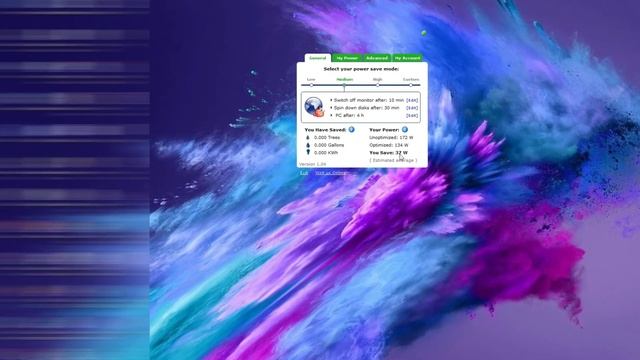Click the Version number text

coord(312,164)
